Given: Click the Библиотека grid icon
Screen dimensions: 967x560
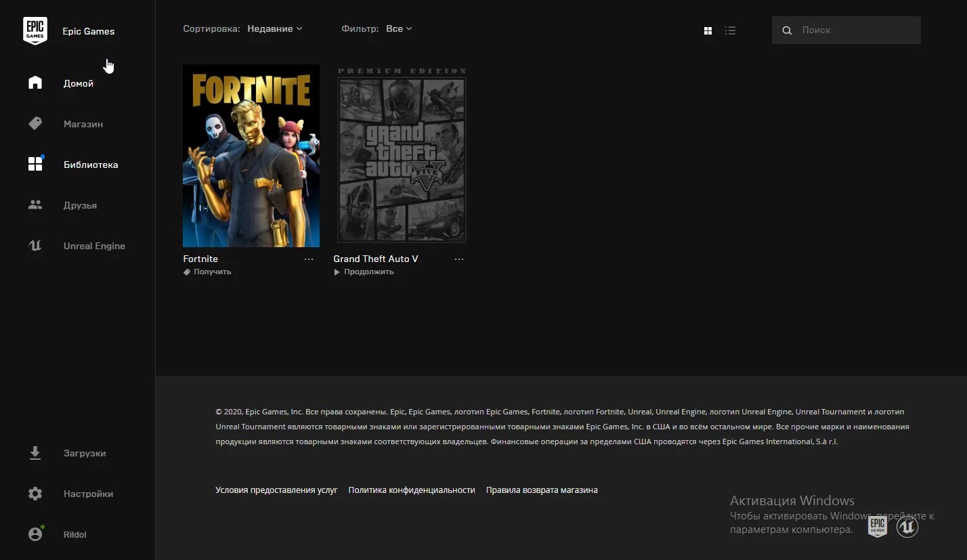Looking at the screenshot, I should [35, 164].
